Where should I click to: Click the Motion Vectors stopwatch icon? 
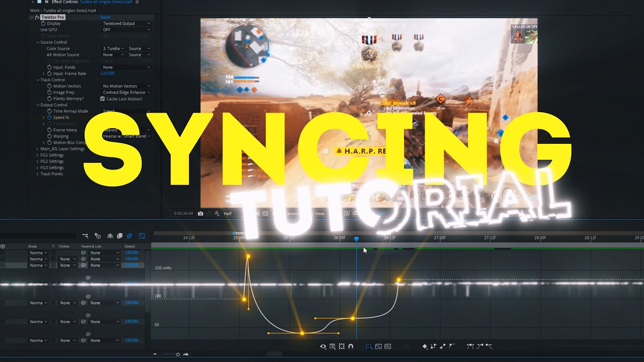[49, 86]
